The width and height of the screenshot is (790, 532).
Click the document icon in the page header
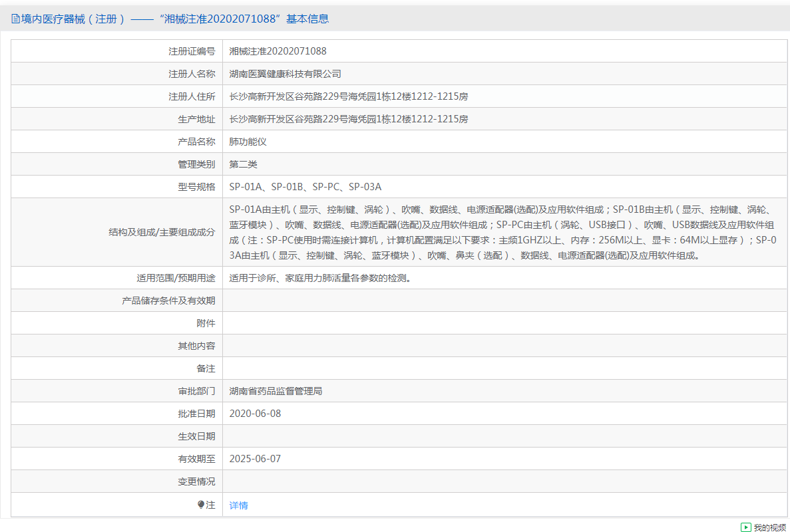click(x=15, y=19)
